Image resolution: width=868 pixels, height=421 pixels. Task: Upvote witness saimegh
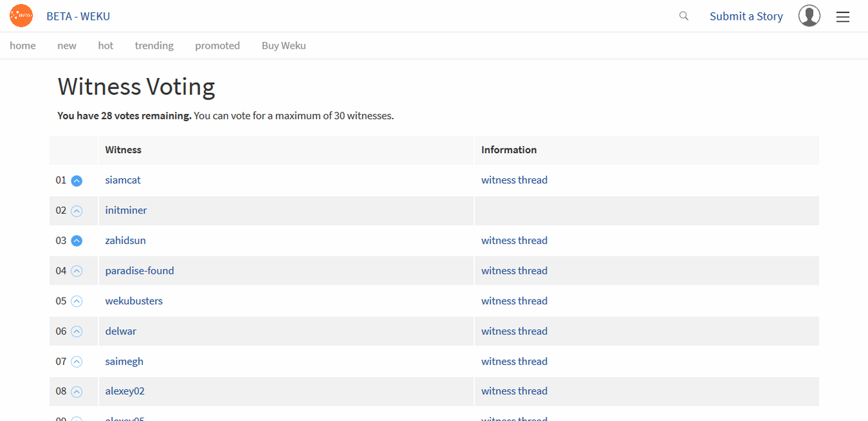coord(77,362)
